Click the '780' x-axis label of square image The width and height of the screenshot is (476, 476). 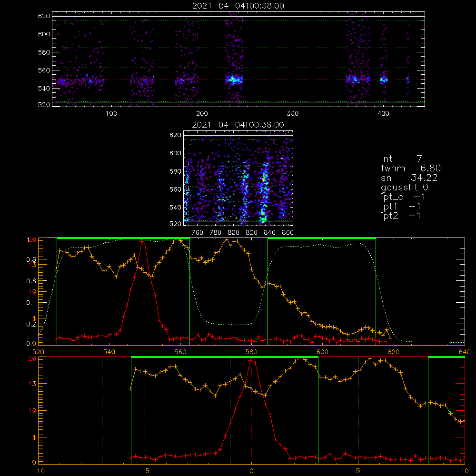[216, 233]
